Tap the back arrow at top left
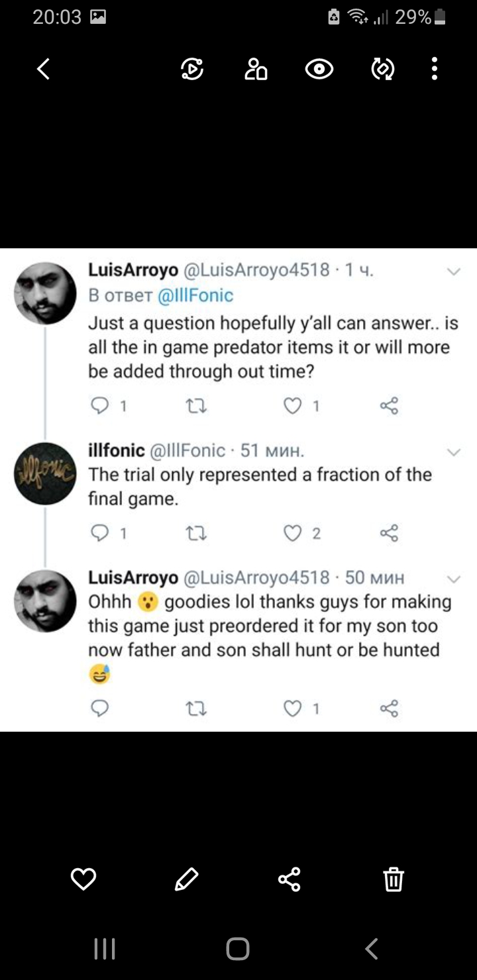Image resolution: width=477 pixels, height=980 pixels. [44, 69]
